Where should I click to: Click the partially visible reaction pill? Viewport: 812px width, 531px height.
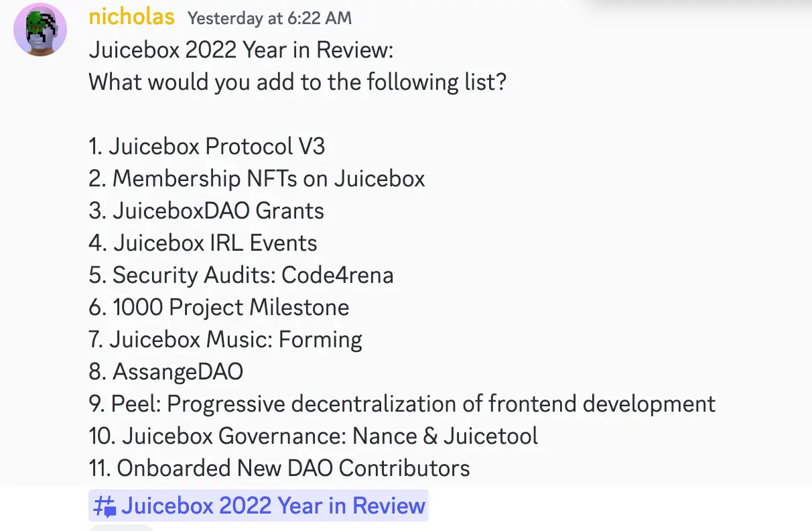coord(121,529)
